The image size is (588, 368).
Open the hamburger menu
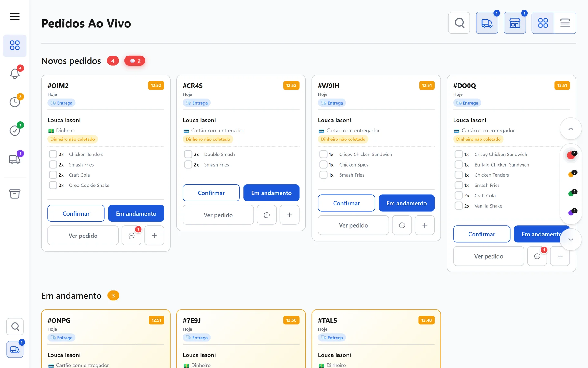click(x=15, y=17)
